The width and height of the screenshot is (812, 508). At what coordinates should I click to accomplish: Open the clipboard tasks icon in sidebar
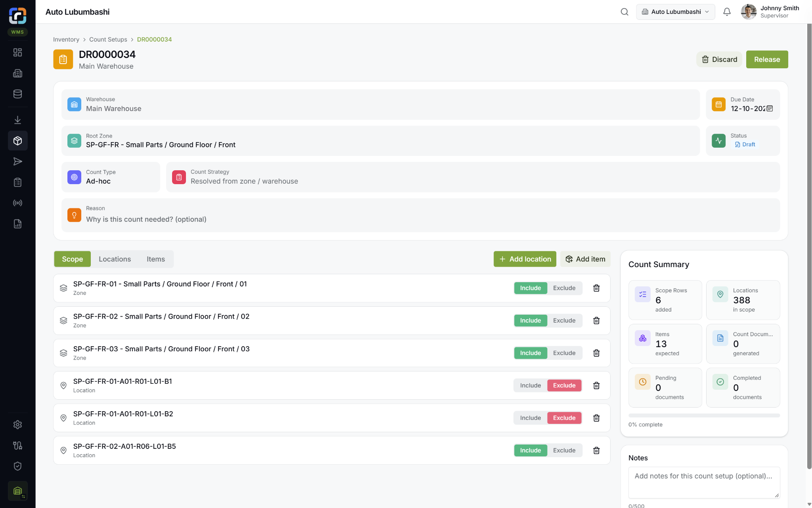(x=17, y=182)
